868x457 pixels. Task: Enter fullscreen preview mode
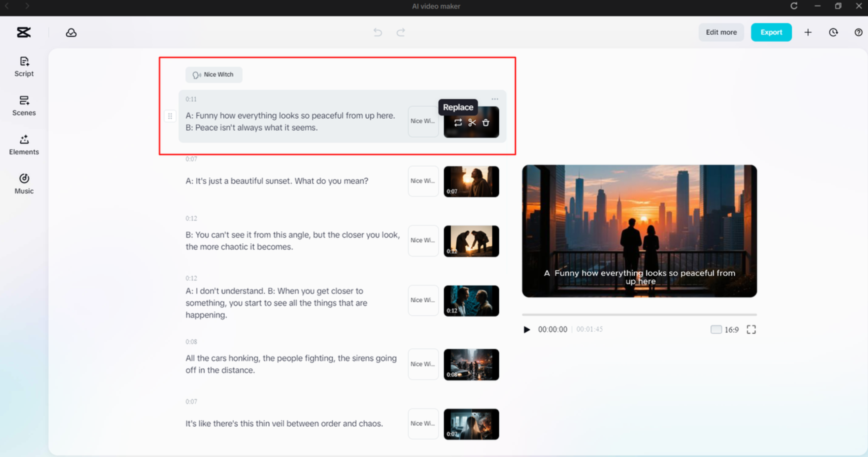pos(751,329)
